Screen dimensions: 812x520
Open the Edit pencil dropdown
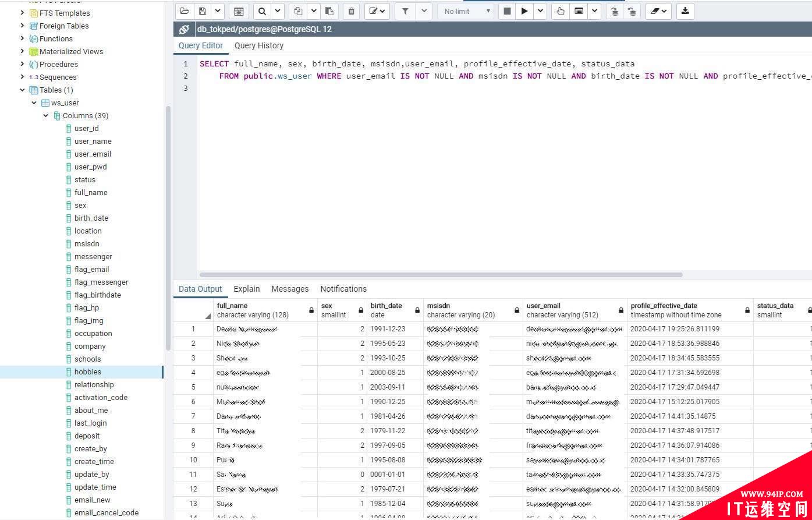pos(377,11)
